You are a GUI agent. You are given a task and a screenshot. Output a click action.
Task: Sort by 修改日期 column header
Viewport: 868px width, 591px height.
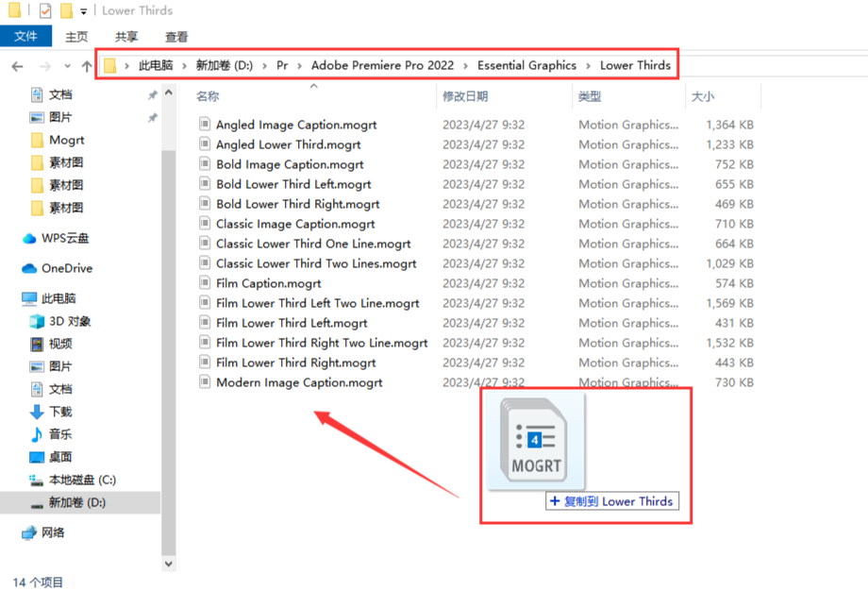(465, 96)
